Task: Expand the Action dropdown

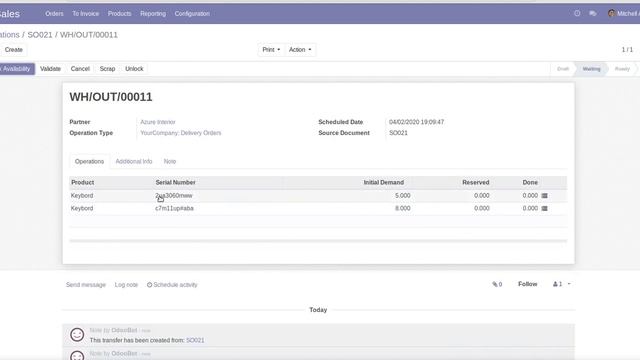Action: tap(300, 49)
